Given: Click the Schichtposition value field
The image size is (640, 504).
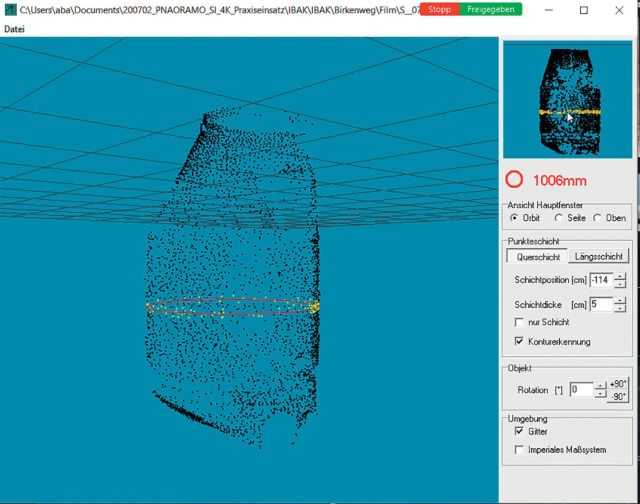Looking at the screenshot, I should [x=600, y=280].
